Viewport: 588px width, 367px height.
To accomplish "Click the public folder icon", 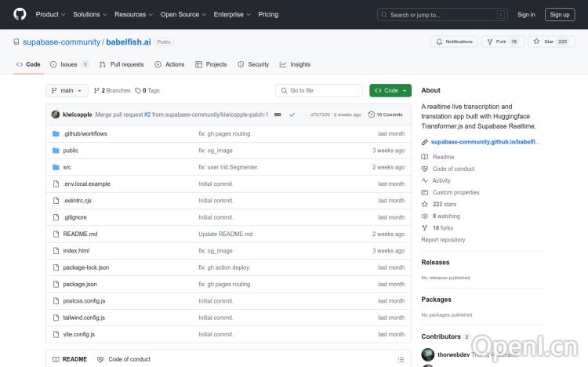I will click(56, 151).
